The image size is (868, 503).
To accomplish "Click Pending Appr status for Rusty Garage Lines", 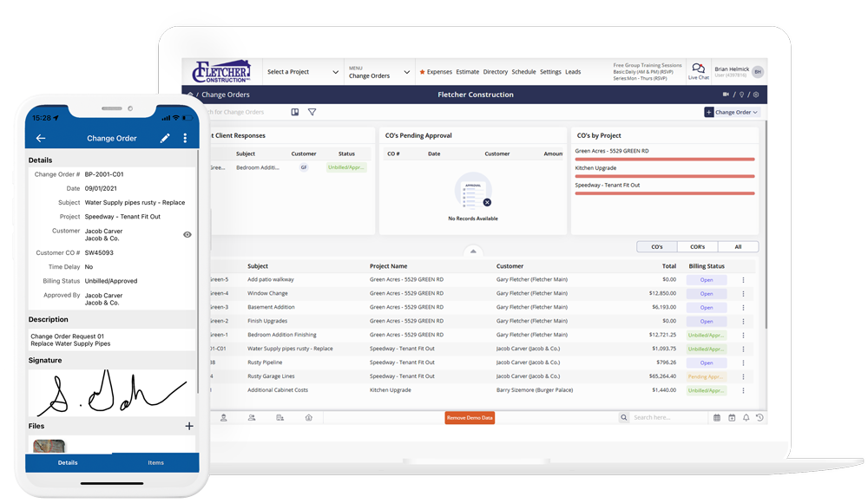I will click(707, 377).
